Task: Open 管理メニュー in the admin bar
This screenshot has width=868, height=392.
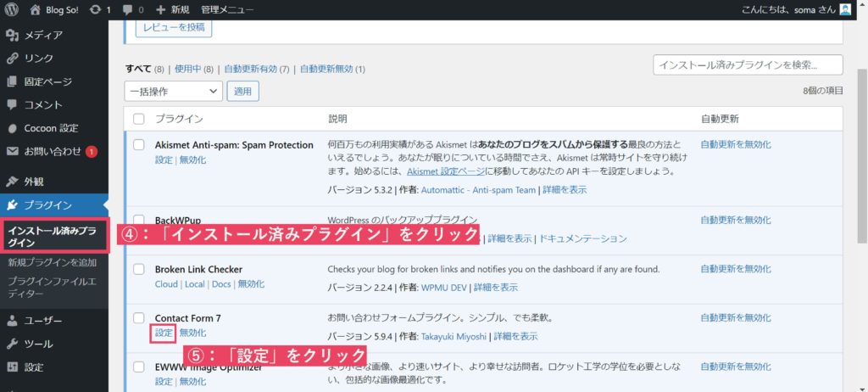Action: coord(227,10)
